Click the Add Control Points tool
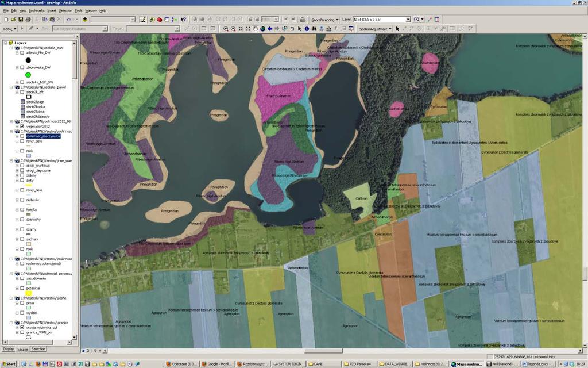The image size is (588, 368). click(430, 20)
